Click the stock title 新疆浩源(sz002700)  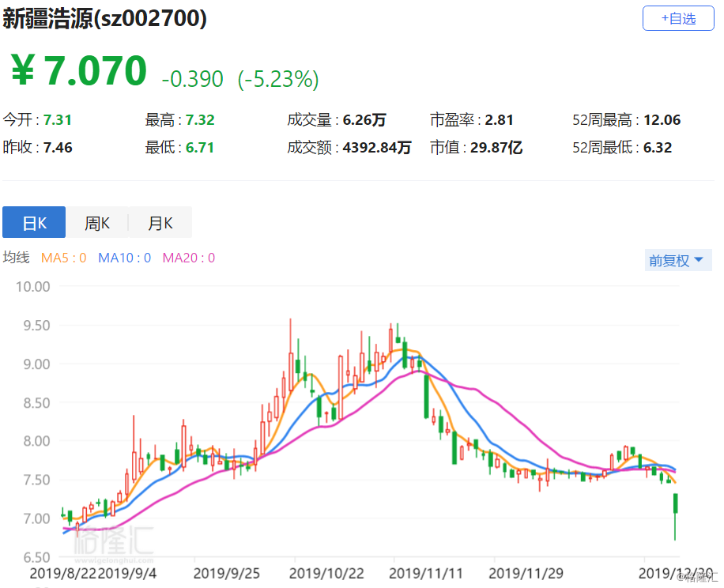[x=105, y=18]
